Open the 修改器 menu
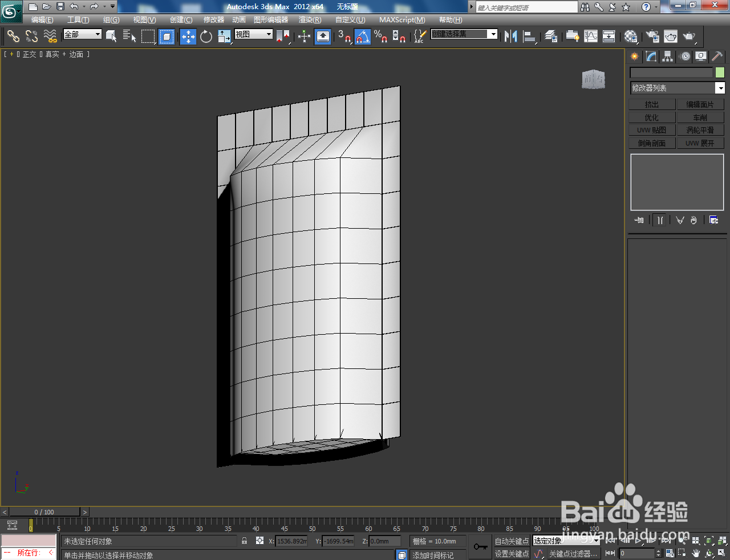 pos(214,20)
